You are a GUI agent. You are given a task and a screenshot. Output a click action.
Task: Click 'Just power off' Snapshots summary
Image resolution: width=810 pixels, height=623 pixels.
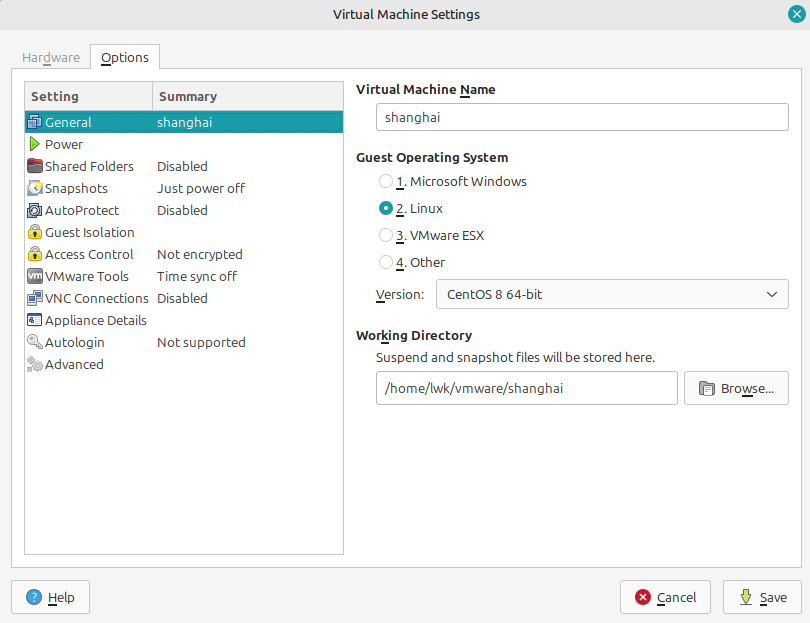[201, 189]
